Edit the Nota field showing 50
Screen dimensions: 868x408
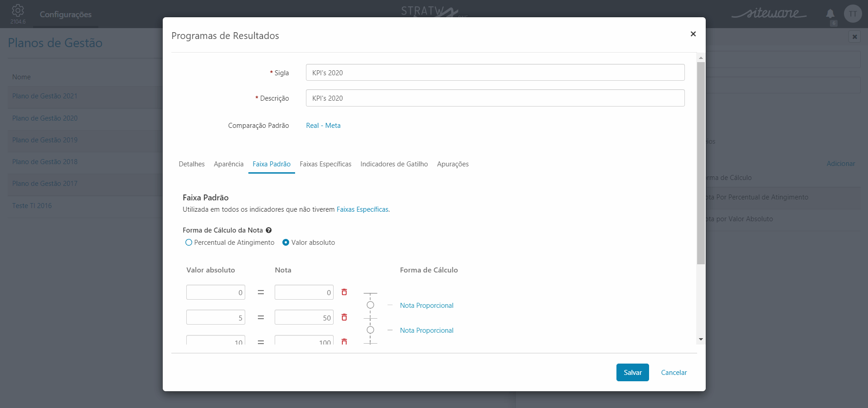304,317
